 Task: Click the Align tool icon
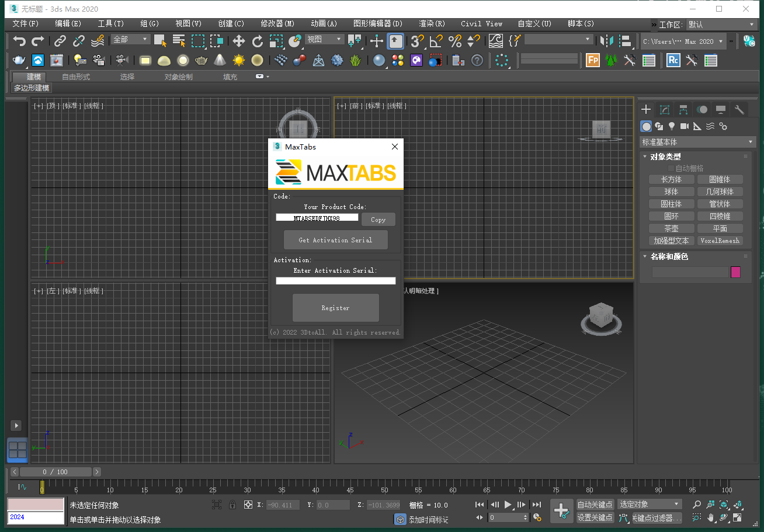pos(626,41)
